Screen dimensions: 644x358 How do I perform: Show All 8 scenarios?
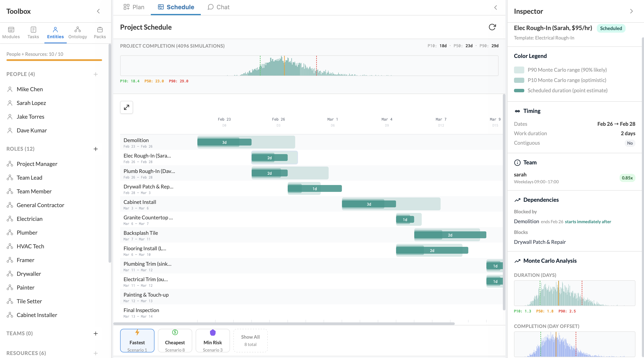point(250,340)
